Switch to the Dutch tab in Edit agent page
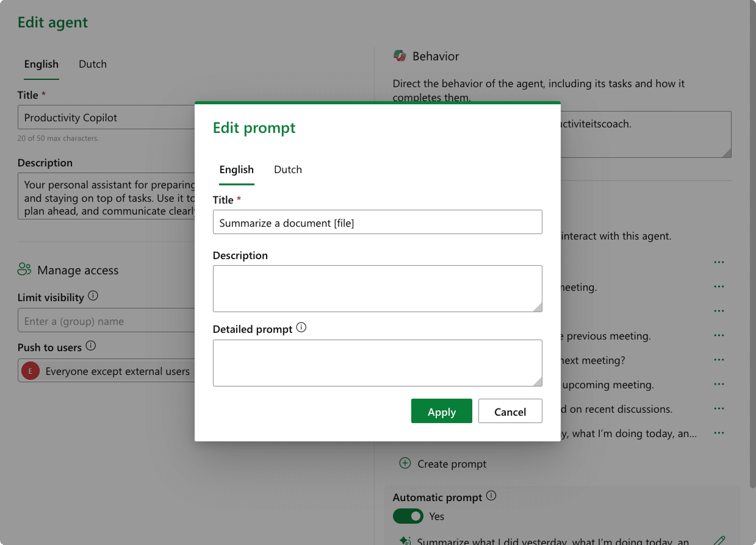The width and height of the screenshot is (756, 545). (x=93, y=64)
